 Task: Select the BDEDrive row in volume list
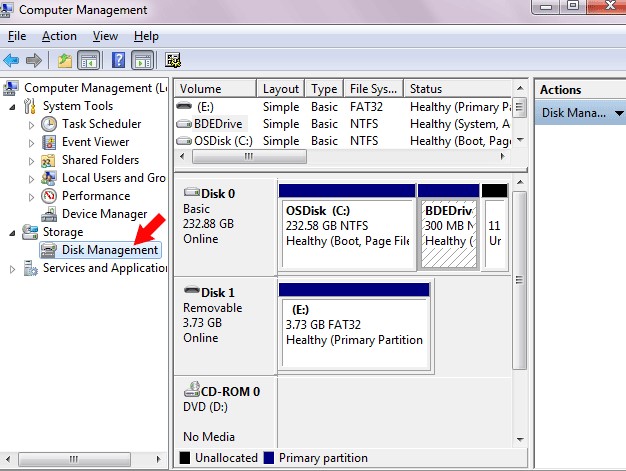[x=343, y=124]
